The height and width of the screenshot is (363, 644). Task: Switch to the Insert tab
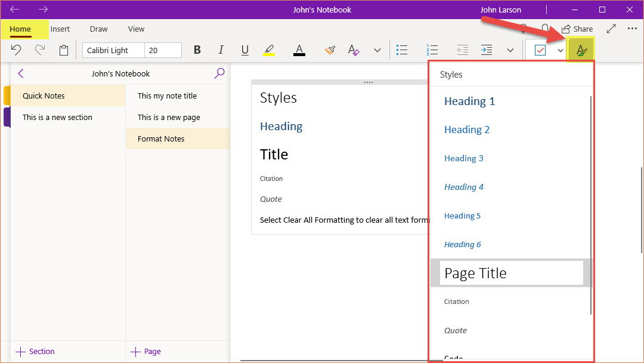[60, 29]
